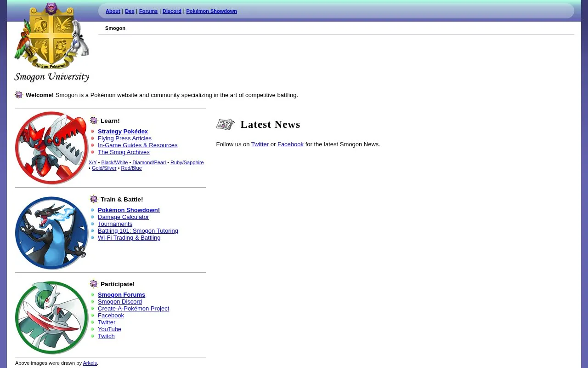This screenshot has height=368, width=588.
Task: Launch Pokémon Showdown! from Train & Battle
Action: click(129, 210)
